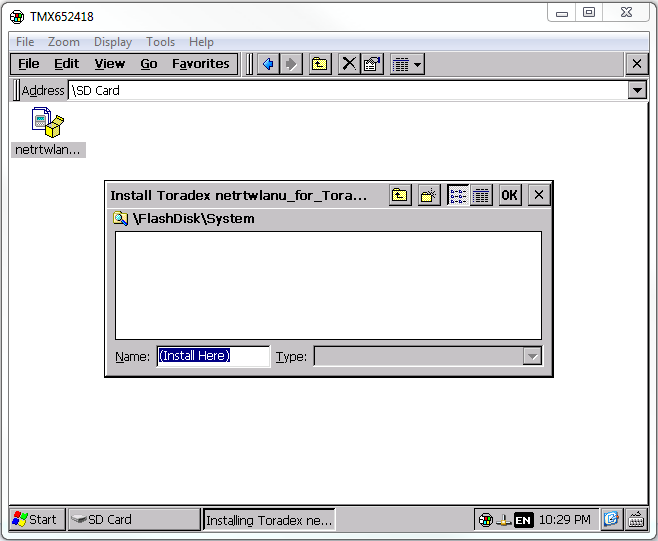Click the menu bar gripper handle

(249, 64)
